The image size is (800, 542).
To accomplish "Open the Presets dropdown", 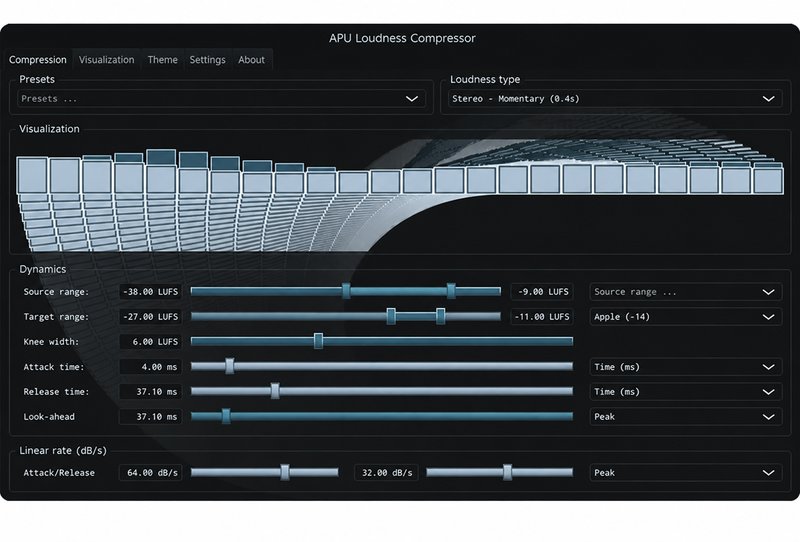I will click(221, 98).
